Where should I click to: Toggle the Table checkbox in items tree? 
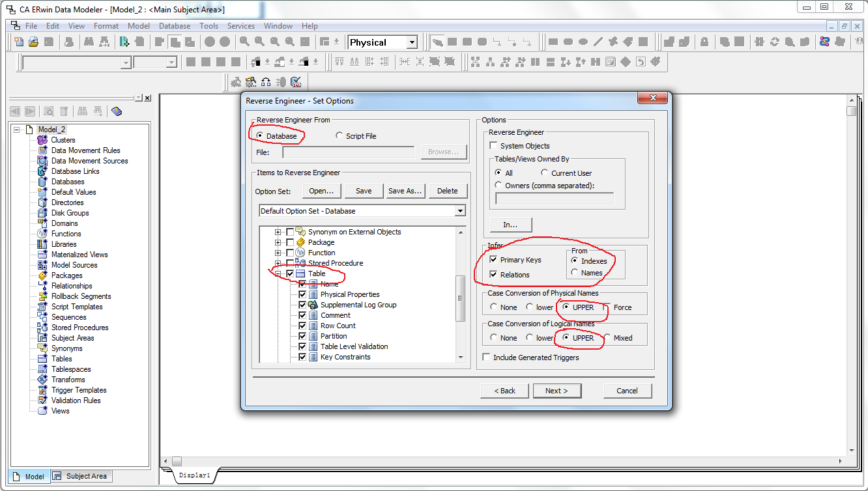(x=290, y=274)
